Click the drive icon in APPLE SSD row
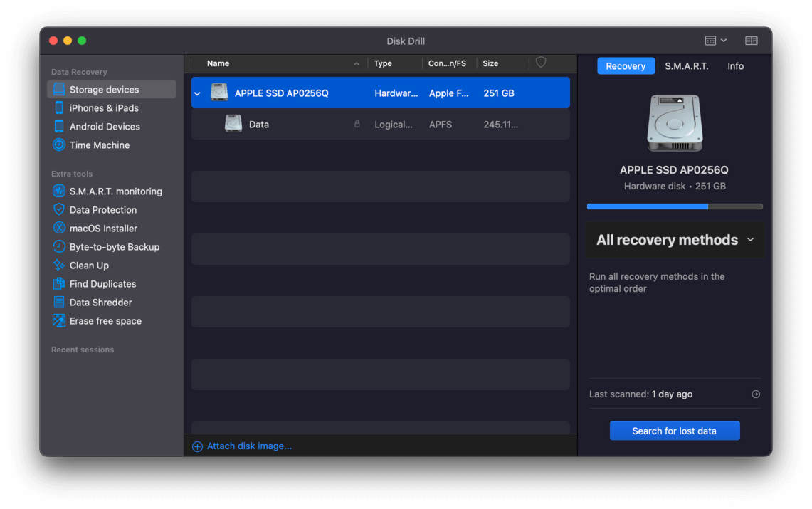 pos(219,93)
